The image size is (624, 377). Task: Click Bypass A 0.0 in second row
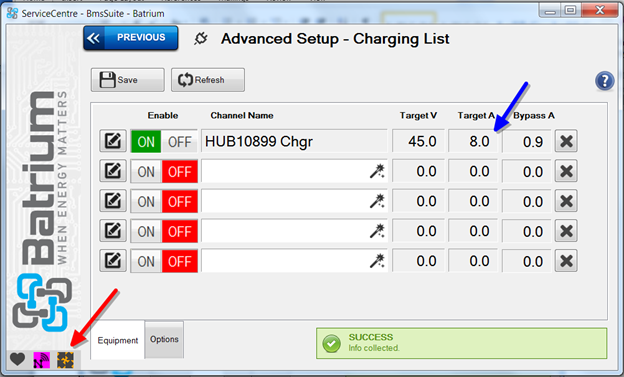pyautogui.click(x=526, y=171)
